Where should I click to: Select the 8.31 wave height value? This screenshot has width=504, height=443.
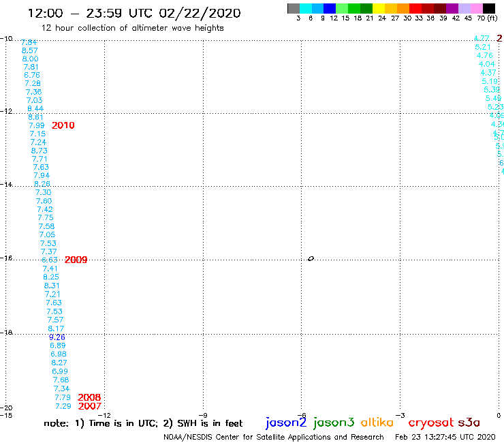pyautogui.click(x=52, y=286)
